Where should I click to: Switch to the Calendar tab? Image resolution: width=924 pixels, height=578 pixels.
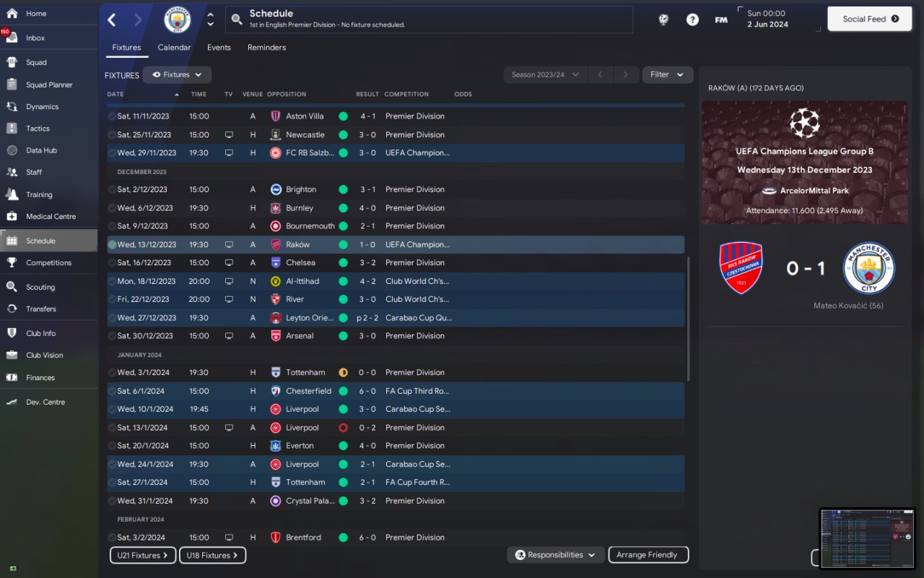point(174,48)
